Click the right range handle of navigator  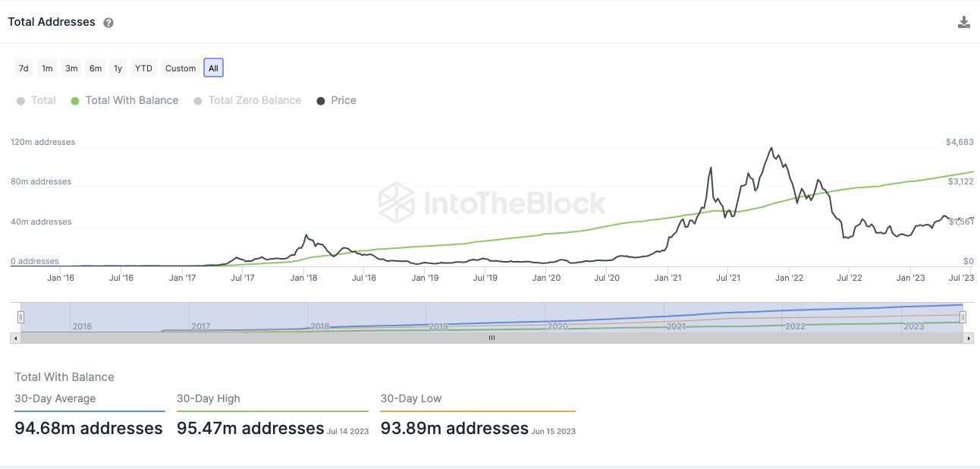[x=963, y=317]
